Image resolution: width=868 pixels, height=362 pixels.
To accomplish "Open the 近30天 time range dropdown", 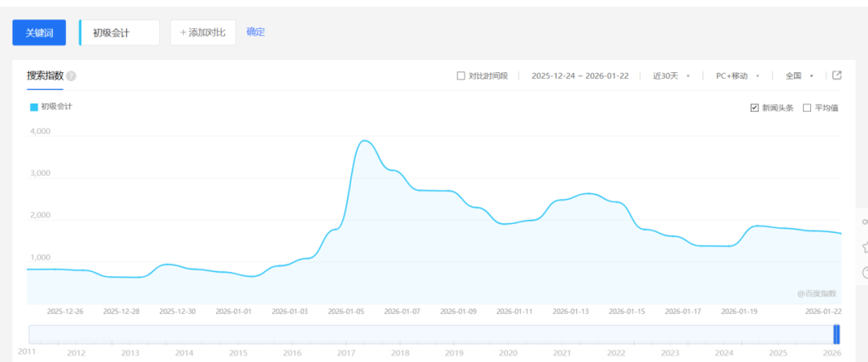I will click(671, 76).
